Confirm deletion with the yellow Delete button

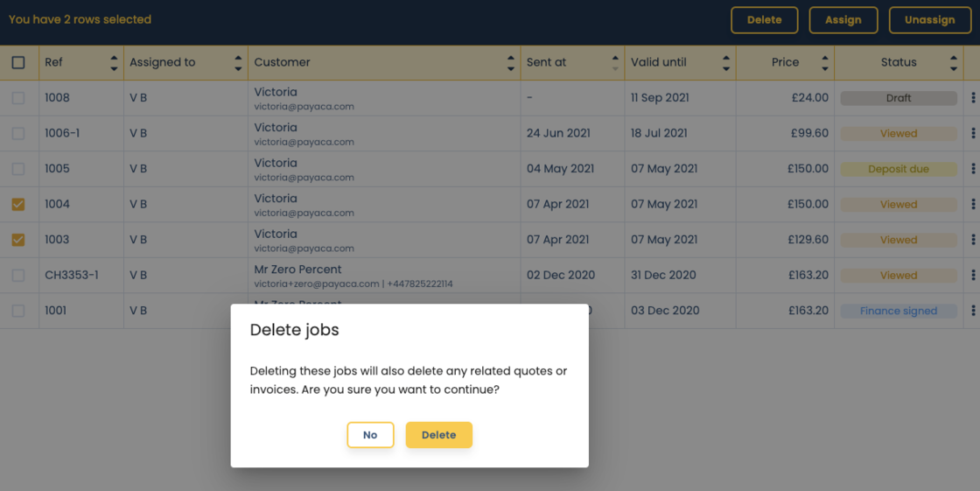[438, 435]
